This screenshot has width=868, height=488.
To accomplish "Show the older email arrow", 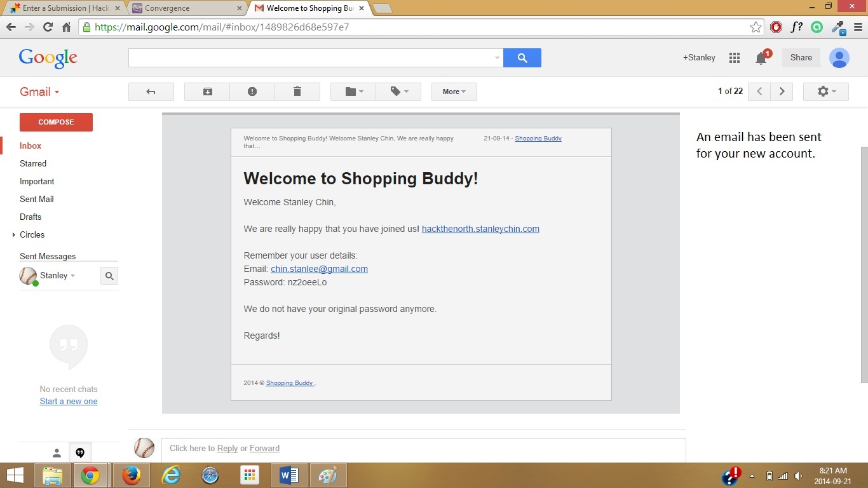I will pyautogui.click(x=782, y=91).
